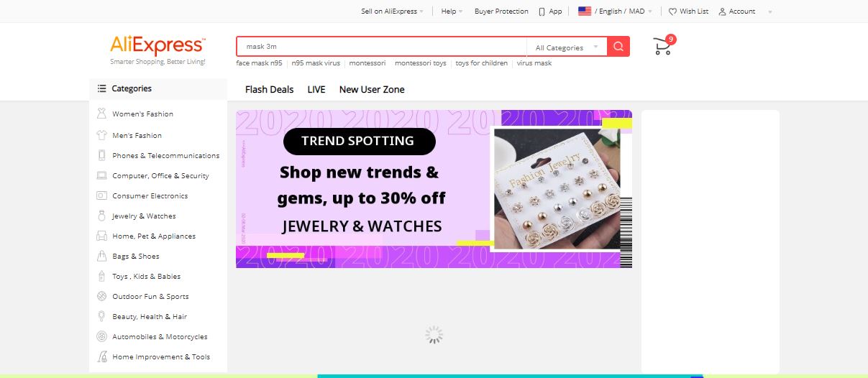Screen dimensions: 868x378
Task: Expand the All Categories dropdown
Action: [x=567, y=47]
